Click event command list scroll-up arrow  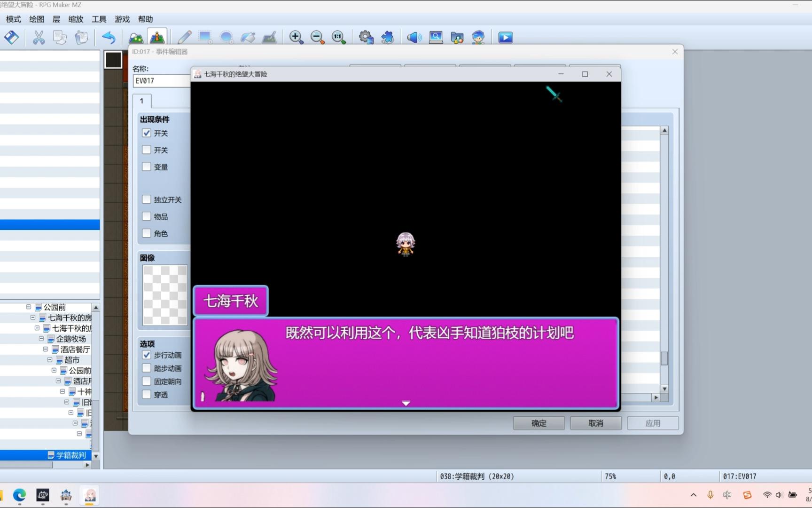pyautogui.click(x=664, y=130)
